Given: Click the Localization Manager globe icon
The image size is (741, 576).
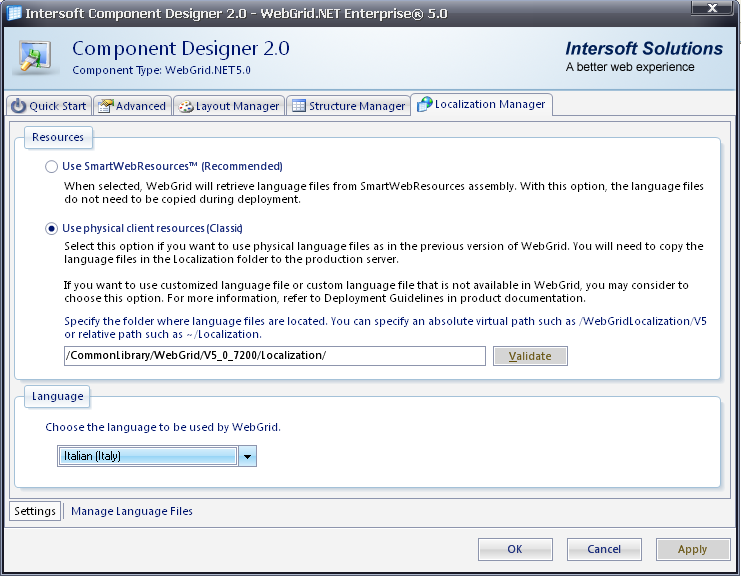Looking at the screenshot, I should coord(424,104).
